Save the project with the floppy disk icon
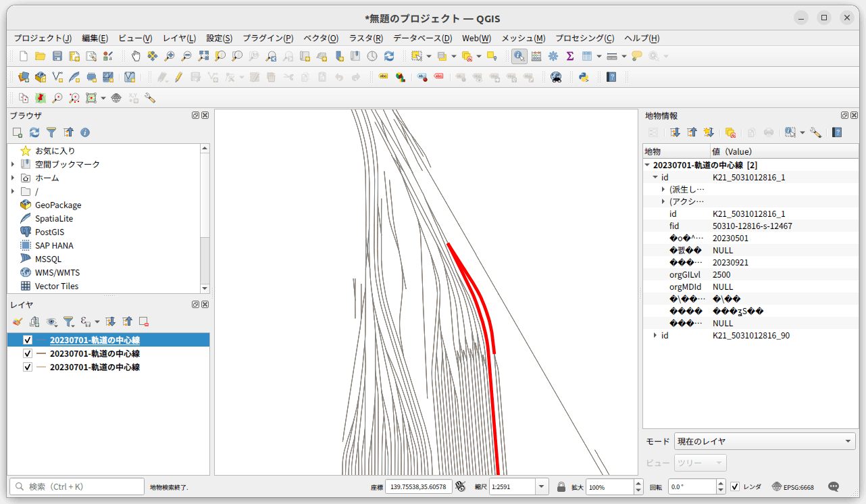This screenshot has width=866, height=504. (x=57, y=57)
